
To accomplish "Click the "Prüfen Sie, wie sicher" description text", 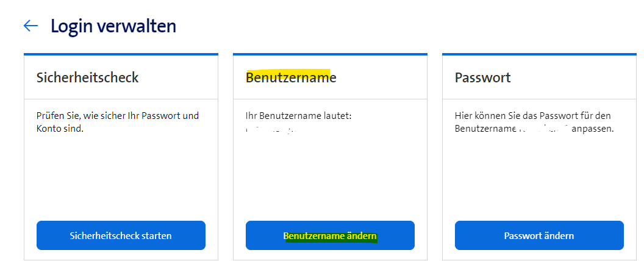I will 118,115.
